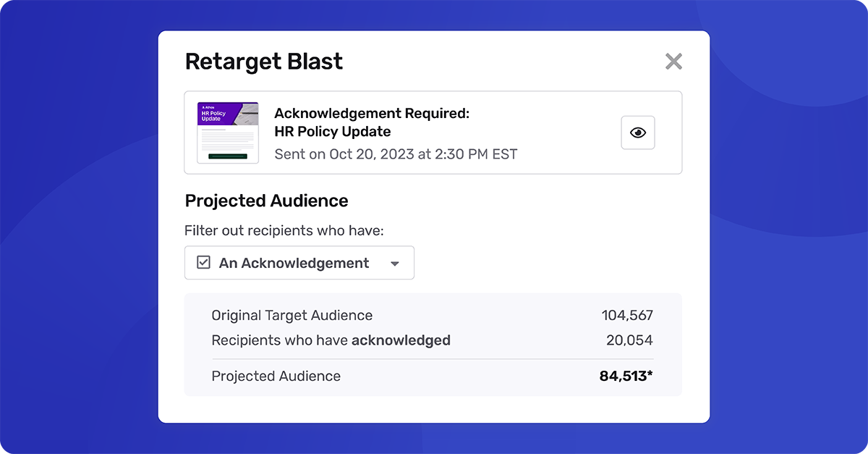Click the dismiss X for Retarget Blast

[673, 62]
